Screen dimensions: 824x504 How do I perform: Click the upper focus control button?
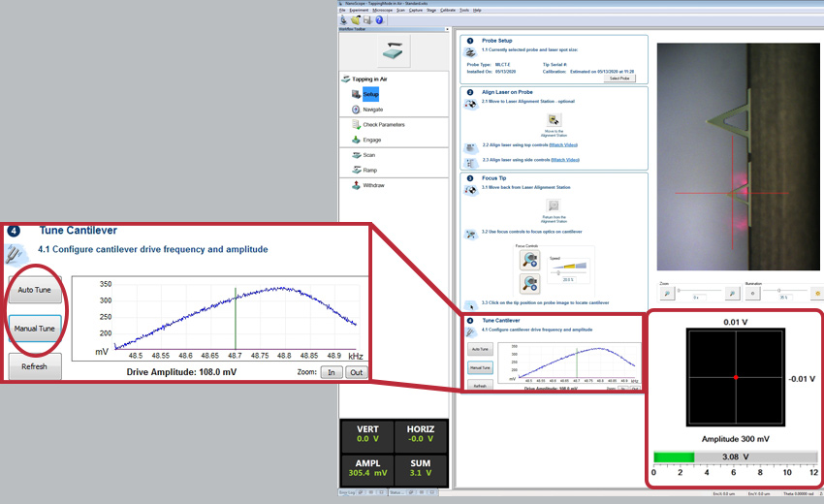click(x=529, y=260)
